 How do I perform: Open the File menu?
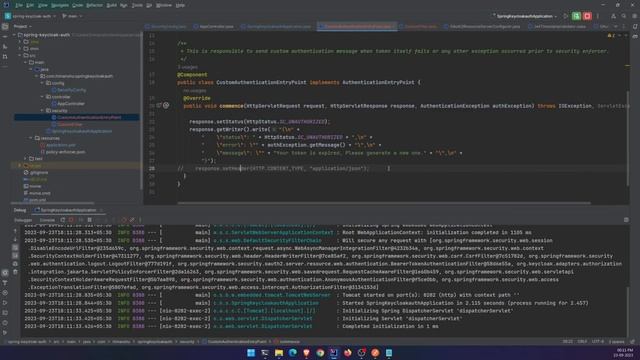coord(19,5)
